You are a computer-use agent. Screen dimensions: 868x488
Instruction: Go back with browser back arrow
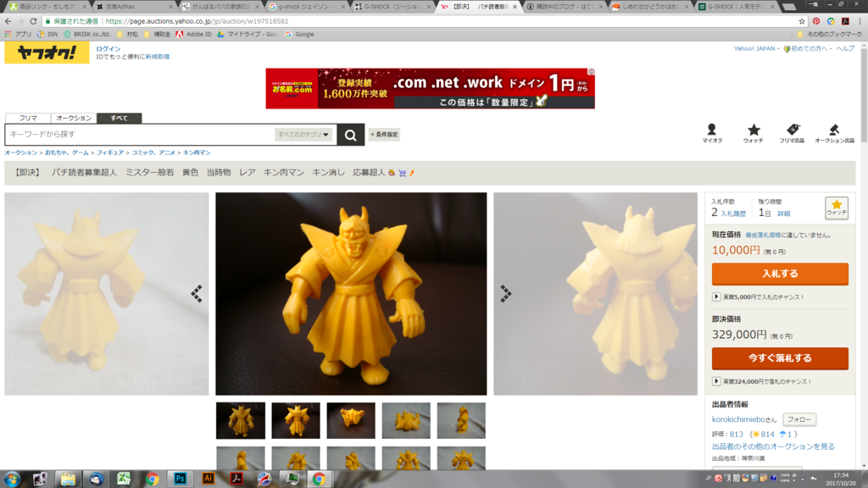(8, 21)
